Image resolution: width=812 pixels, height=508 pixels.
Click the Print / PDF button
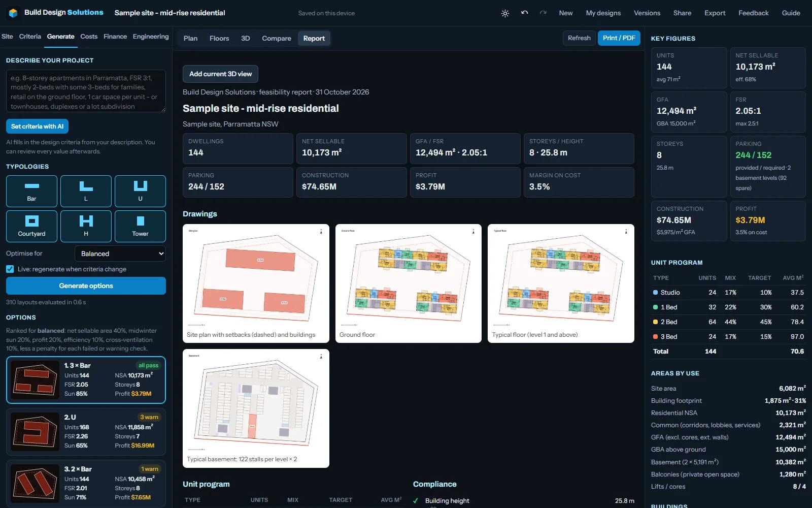619,38
